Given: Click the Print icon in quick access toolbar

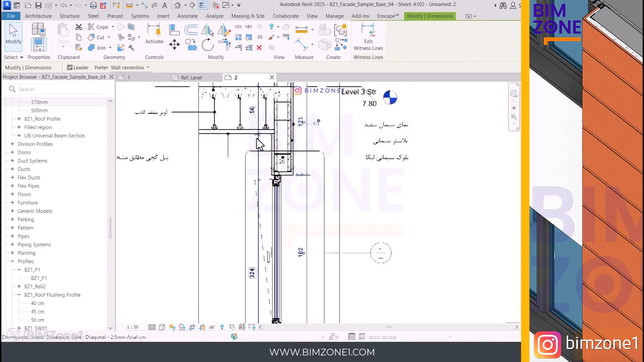Looking at the screenshot, I should coord(93,5).
